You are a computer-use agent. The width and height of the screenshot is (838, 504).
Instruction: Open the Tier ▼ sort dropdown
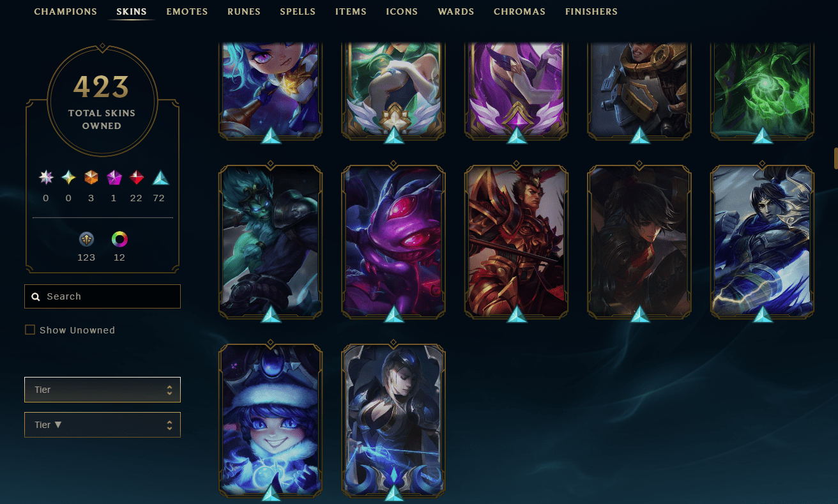(x=102, y=425)
